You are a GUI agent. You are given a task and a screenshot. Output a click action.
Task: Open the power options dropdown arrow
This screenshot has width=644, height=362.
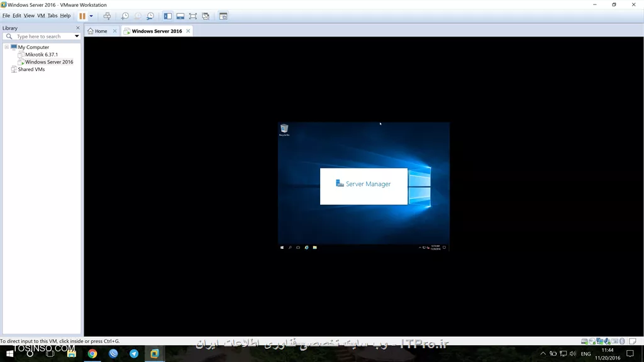point(91,16)
